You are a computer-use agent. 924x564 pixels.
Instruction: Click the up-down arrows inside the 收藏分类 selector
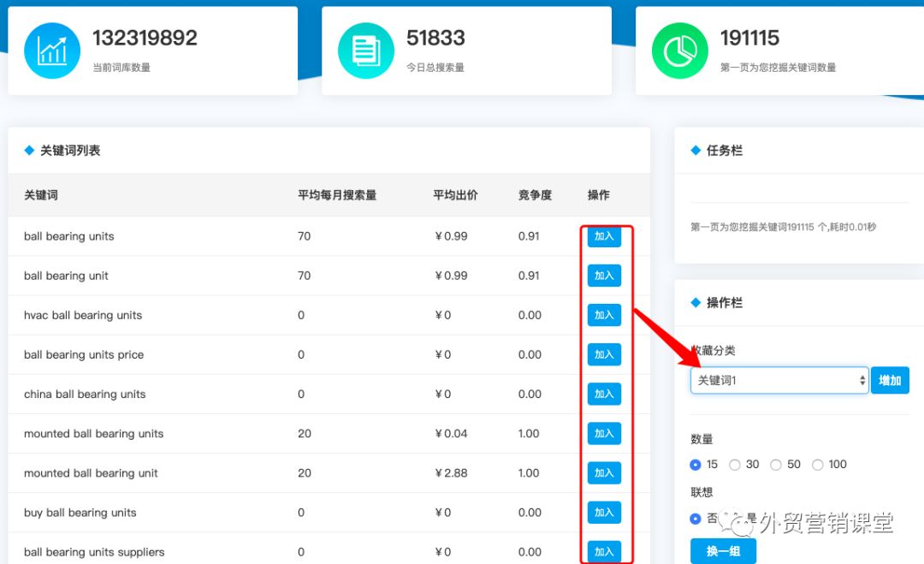pyautogui.click(x=861, y=380)
